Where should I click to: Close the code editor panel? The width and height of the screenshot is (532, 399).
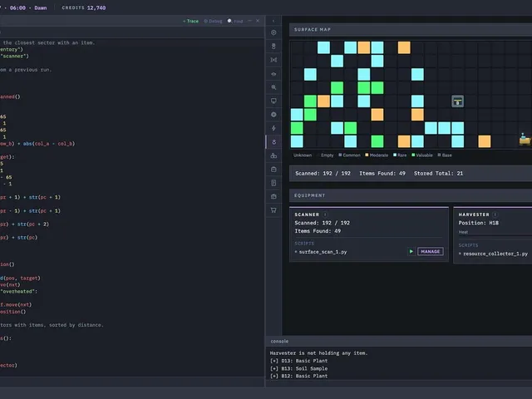[x=258, y=21]
